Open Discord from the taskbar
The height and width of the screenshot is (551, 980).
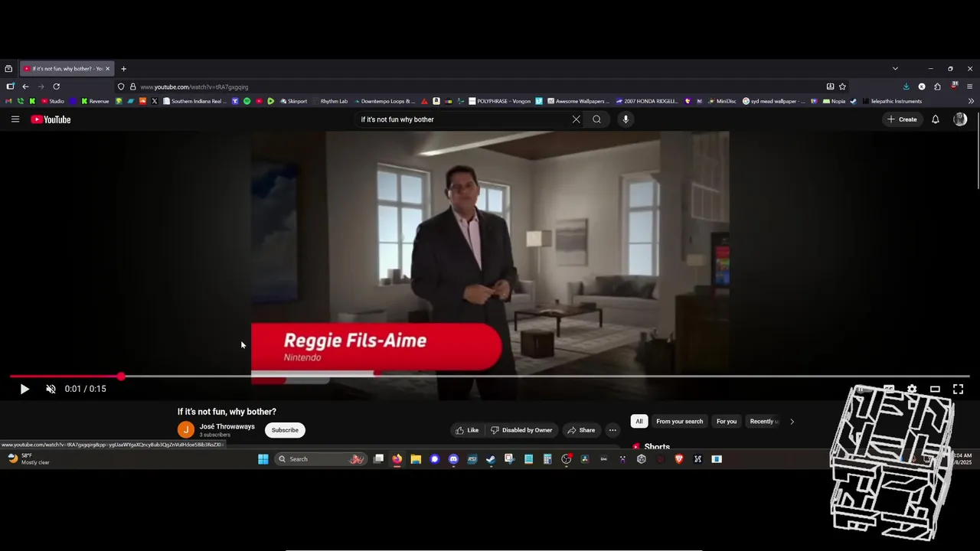click(453, 459)
